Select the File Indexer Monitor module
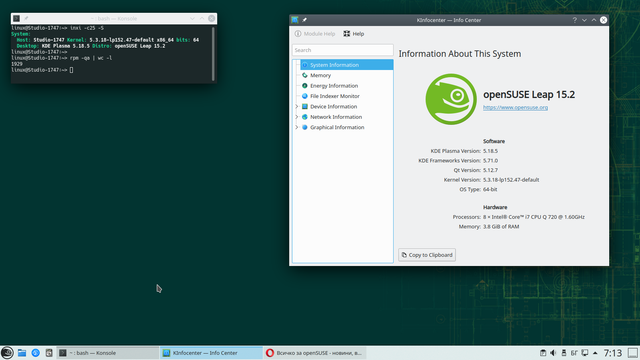The height and width of the screenshot is (360, 640). [335, 96]
